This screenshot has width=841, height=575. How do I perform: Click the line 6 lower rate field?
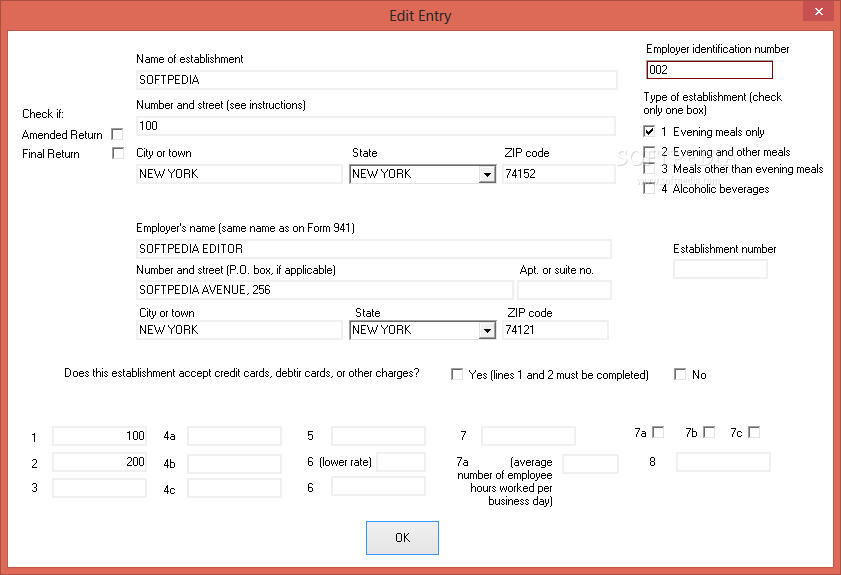[x=401, y=462]
